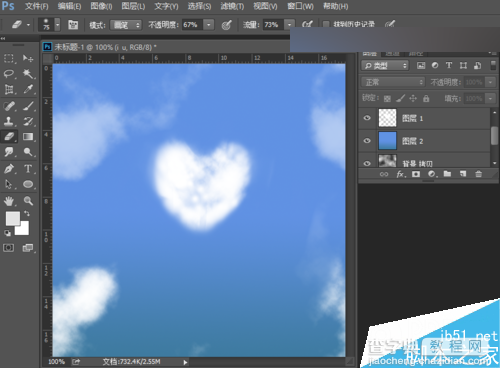This screenshot has width=500, height=368.
Task: Toggle lock transparent pixels
Action: pyautogui.click(x=387, y=99)
